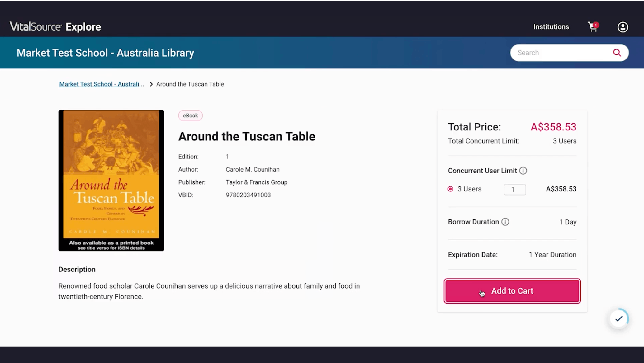
Task: Click the Around the Tuscan Table cover
Action: coord(111,180)
